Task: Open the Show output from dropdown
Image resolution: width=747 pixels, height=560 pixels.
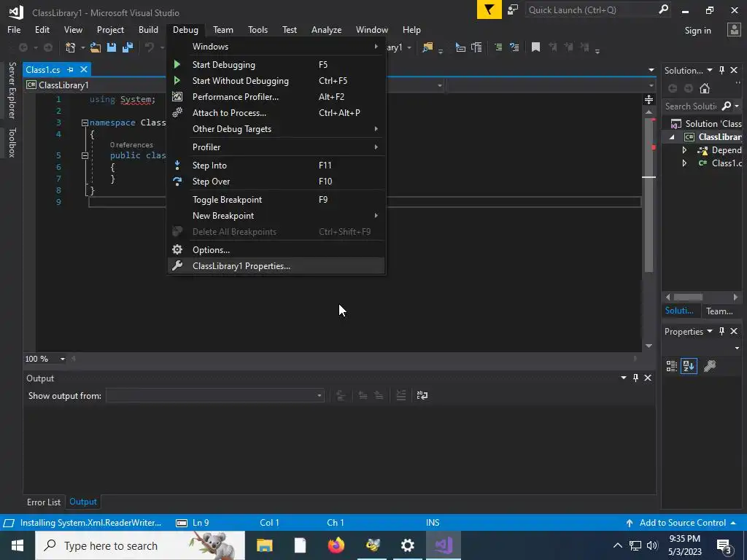Action: click(x=215, y=395)
